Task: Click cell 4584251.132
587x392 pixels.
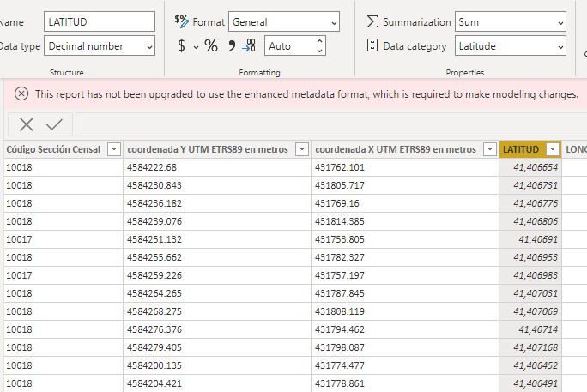Action: (x=217, y=239)
